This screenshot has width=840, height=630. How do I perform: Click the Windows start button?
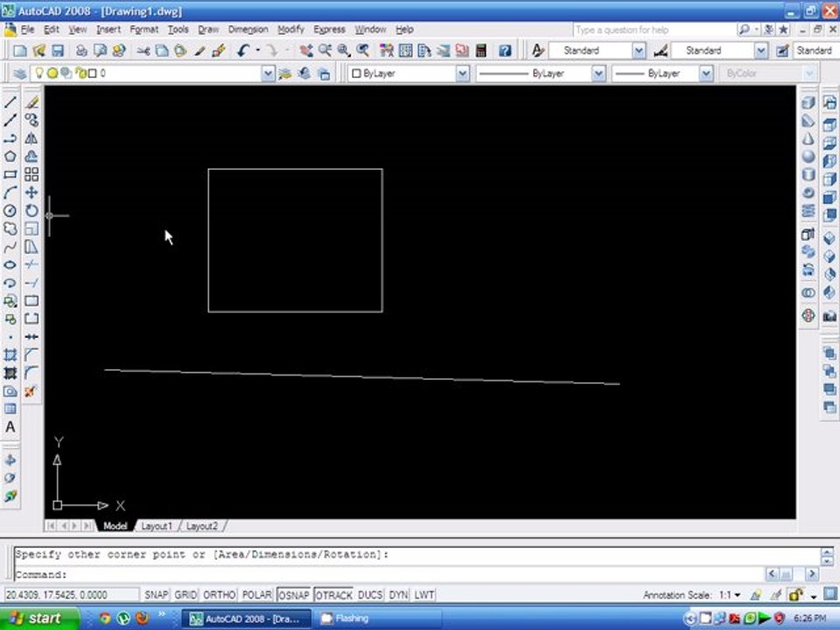pyautogui.click(x=38, y=619)
